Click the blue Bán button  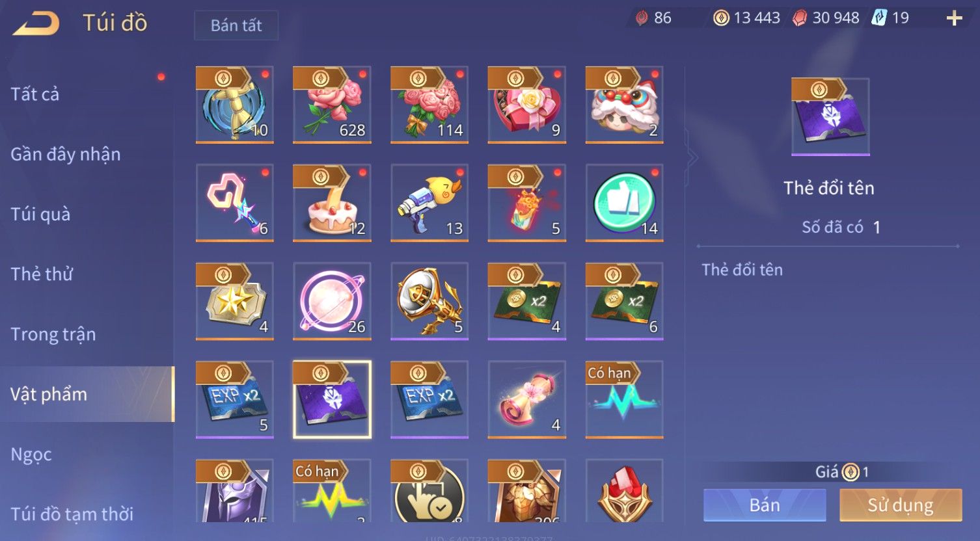pyautogui.click(x=765, y=505)
